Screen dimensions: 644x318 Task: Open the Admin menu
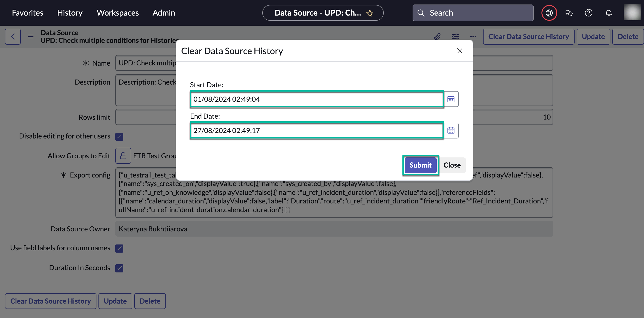coord(164,13)
